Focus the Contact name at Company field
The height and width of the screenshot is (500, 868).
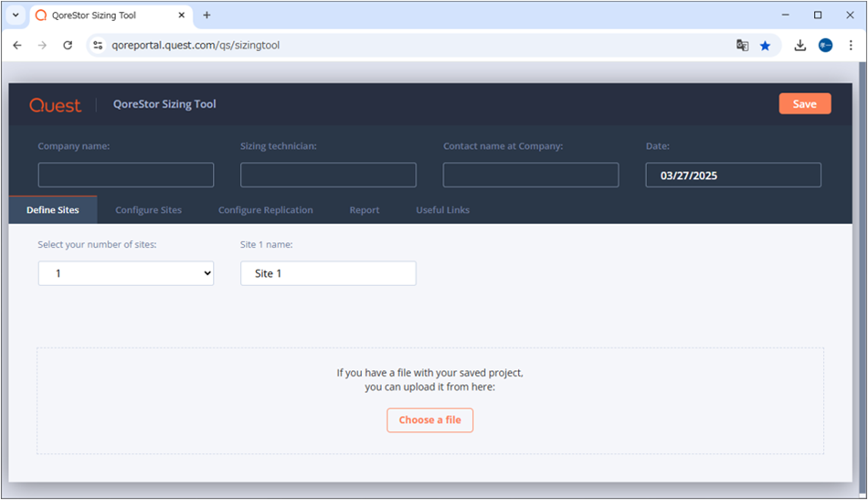pyautogui.click(x=531, y=175)
